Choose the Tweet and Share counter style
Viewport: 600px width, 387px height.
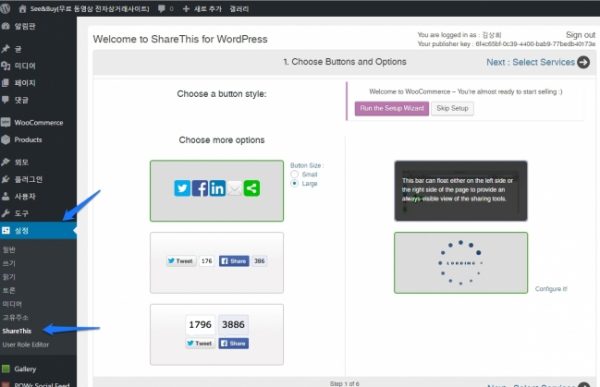tap(217, 263)
